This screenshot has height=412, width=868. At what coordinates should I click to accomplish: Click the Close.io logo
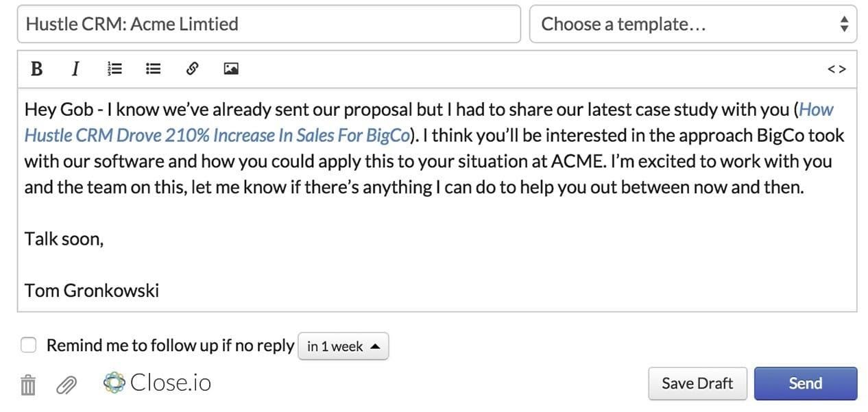click(157, 383)
